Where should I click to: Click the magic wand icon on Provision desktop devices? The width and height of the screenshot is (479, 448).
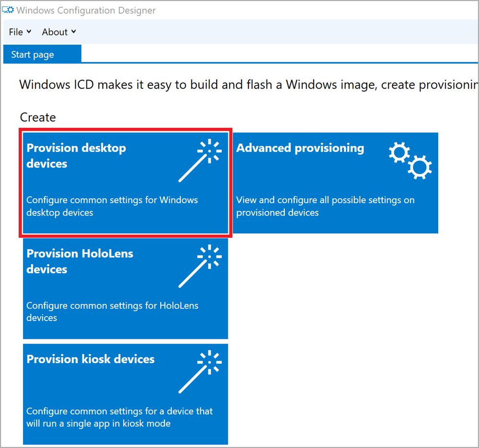coord(200,161)
